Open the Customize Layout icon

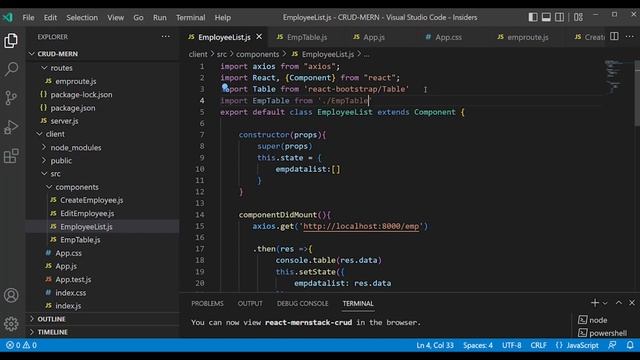click(x=578, y=17)
